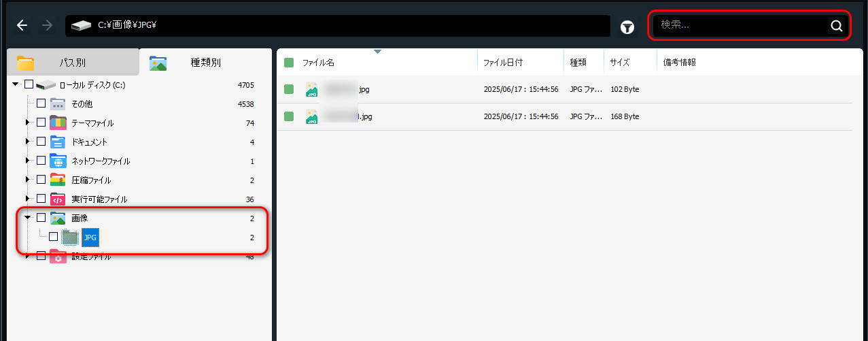Click the JPG icon of 168 Byte file

(x=312, y=116)
